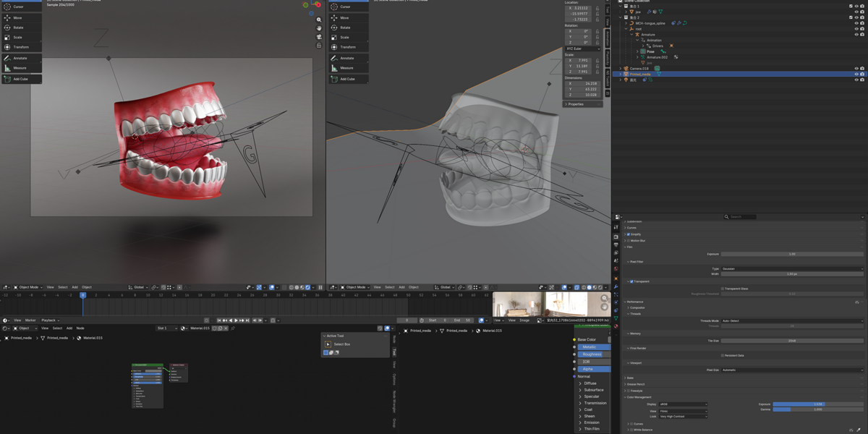
Task: Open the Node menu in shader editor
Action: pyautogui.click(x=80, y=328)
